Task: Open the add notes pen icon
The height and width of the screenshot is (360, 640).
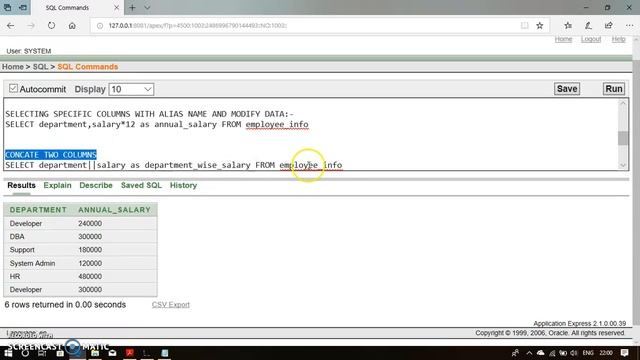Action: (x=588, y=25)
